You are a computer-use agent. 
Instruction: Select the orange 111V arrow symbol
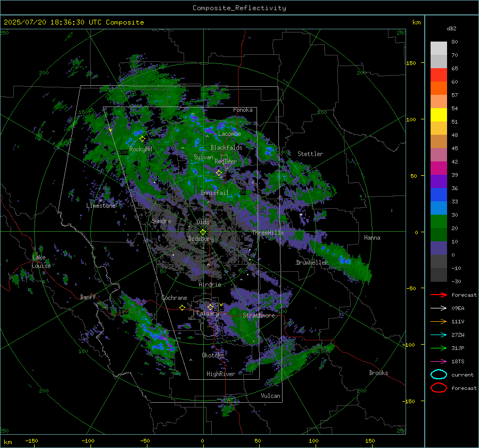tap(439, 321)
